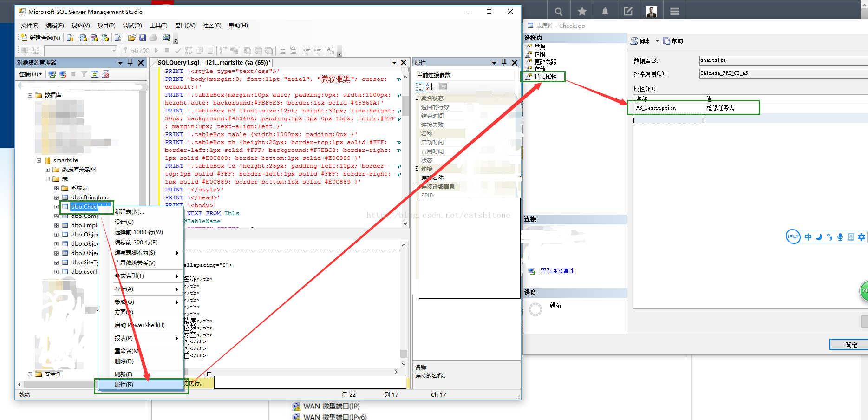Viewport: 868px width, 420px height.
Task: Expand the 数据库关系图 folder
Action: pos(47,170)
